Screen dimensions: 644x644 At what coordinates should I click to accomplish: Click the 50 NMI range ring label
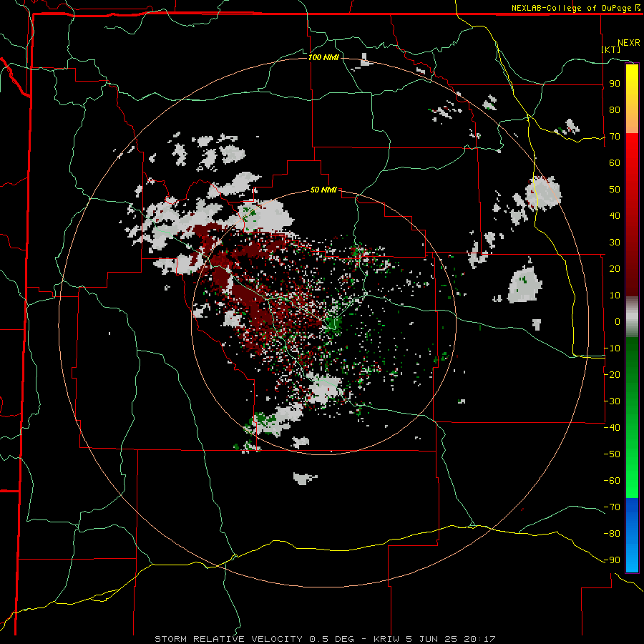[x=323, y=190]
